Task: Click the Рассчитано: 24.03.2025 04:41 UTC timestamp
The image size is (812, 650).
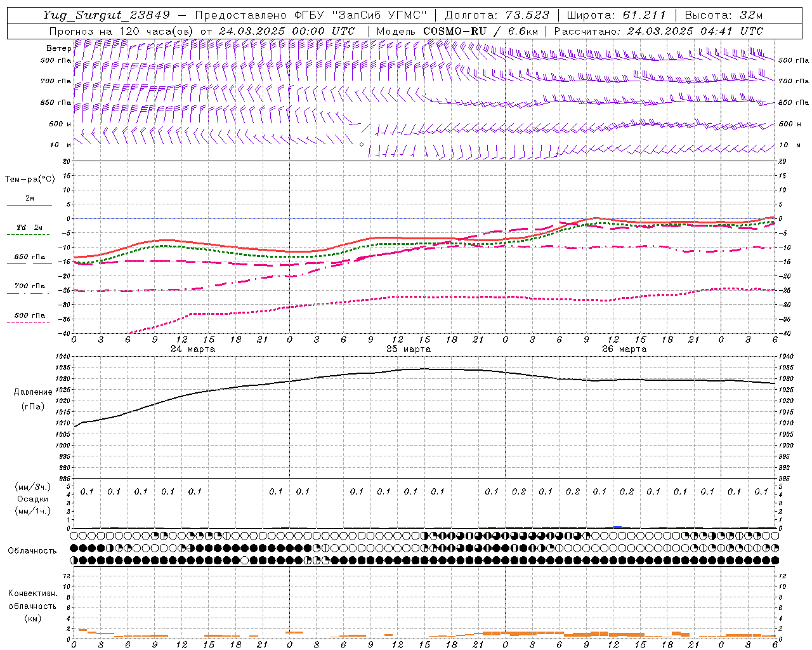Action: pyautogui.click(x=658, y=31)
